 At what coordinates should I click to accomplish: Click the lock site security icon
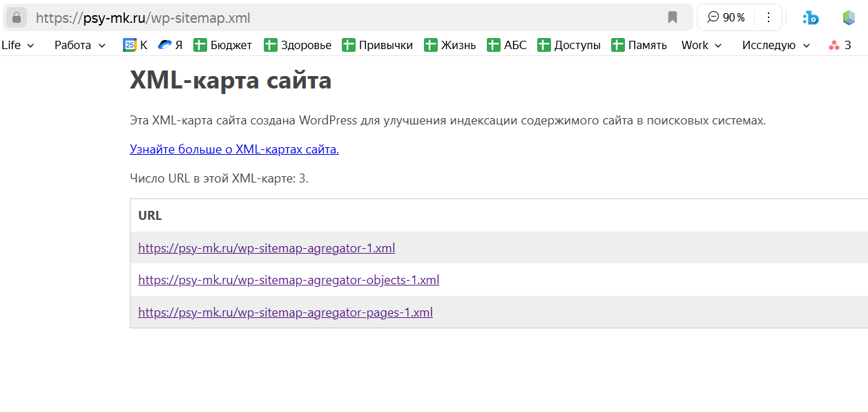click(17, 17)
